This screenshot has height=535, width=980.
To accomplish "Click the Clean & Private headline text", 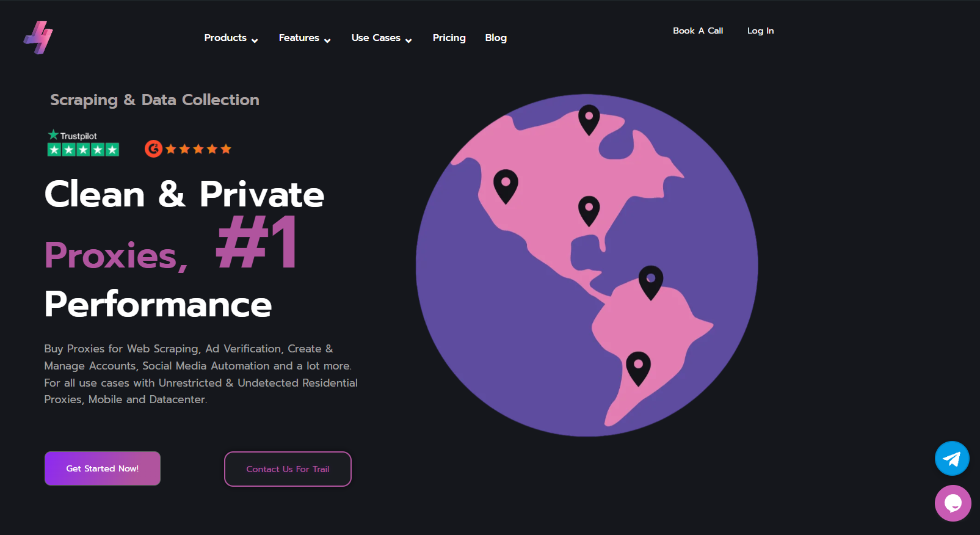I will coord(184,194).
